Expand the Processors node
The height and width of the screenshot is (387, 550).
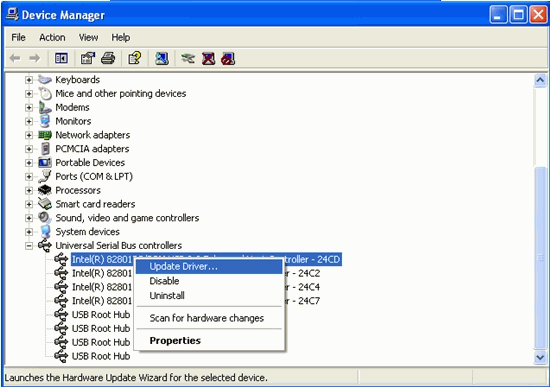click(29, 191)
